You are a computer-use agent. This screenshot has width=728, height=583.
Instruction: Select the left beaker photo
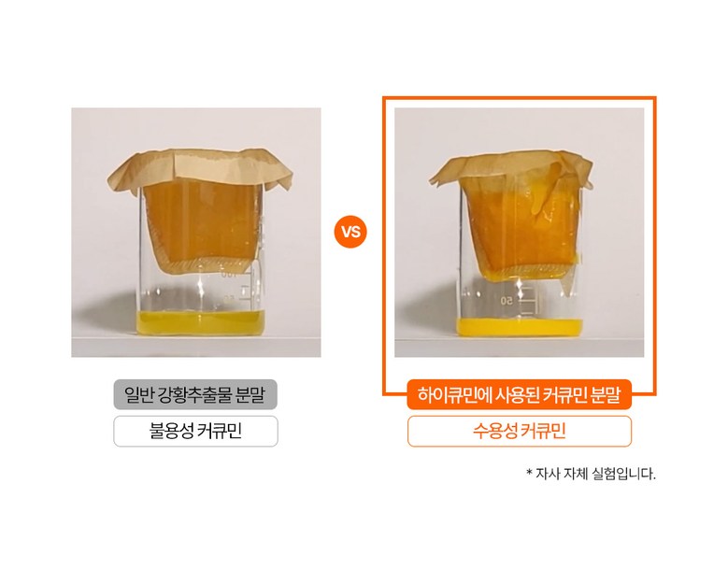coord(196,233)
